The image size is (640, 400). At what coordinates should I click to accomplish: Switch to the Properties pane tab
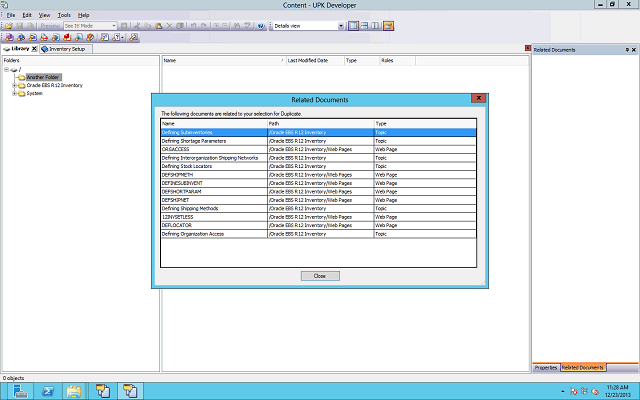[546, 368]
